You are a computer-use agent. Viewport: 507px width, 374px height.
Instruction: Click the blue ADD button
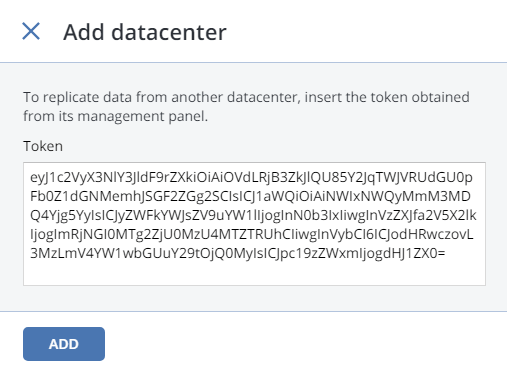64,344
